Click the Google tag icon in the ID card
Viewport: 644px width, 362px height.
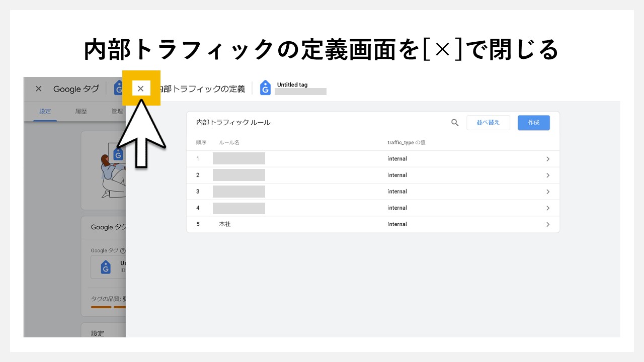pos(106,267)
